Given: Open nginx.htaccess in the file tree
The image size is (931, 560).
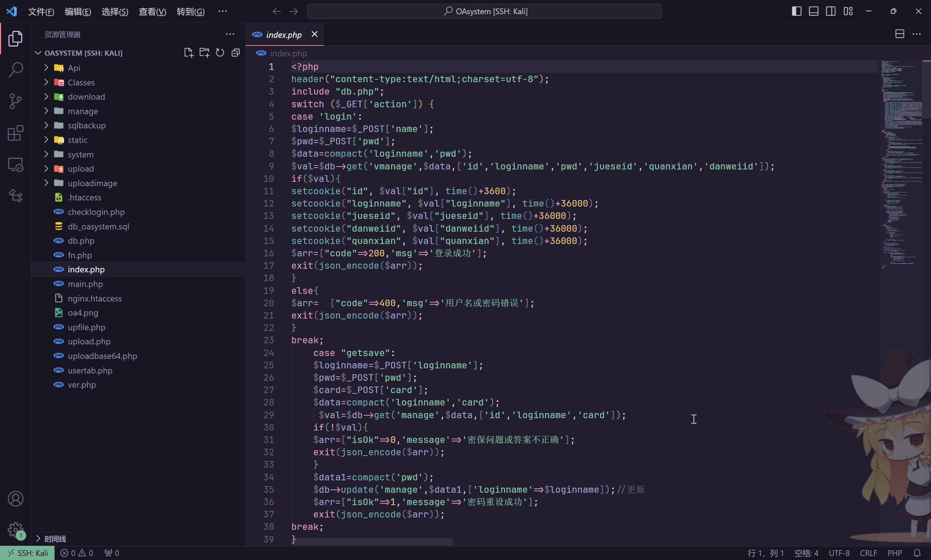Looking at the screenshot, I should point(138,299).
